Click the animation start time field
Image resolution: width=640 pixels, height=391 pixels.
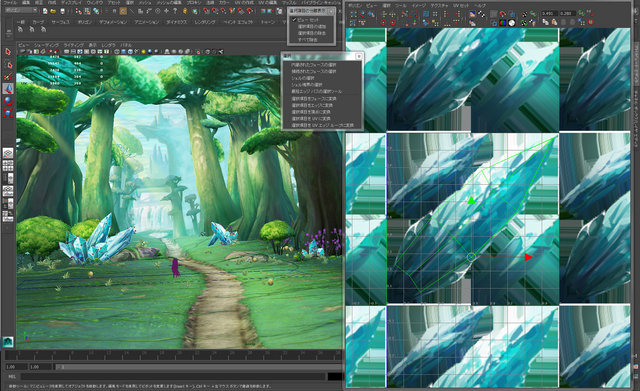[15, 367]
